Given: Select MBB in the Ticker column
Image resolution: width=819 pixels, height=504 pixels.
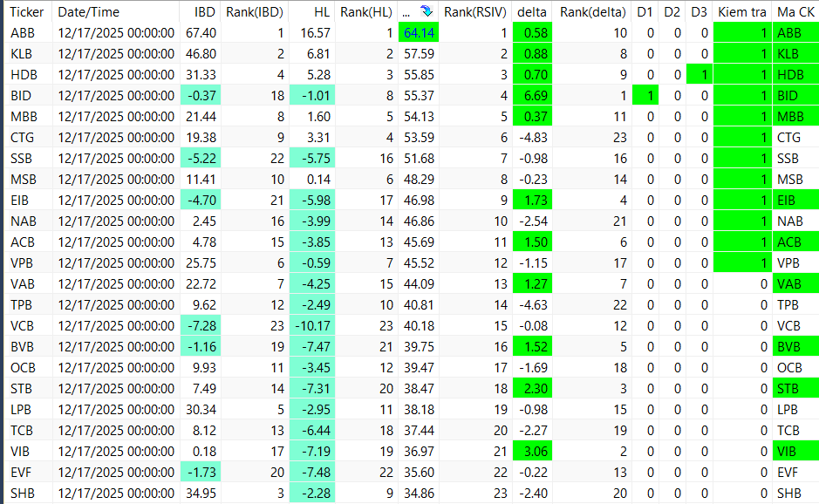Looking at the screenshot, I should 24,117.
